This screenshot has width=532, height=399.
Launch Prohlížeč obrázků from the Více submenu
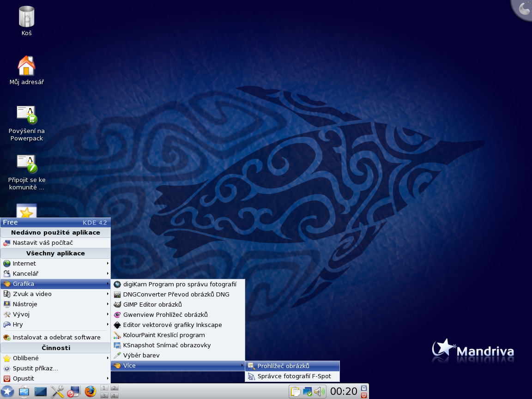coord(292,366)
